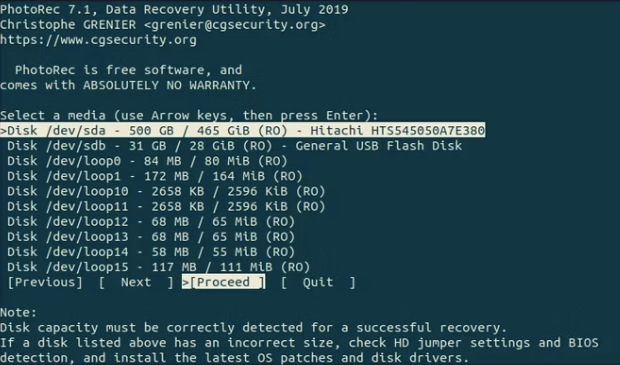Activate the Proceed option
Viewport: 620px width, 365px height.
[223, 282]
